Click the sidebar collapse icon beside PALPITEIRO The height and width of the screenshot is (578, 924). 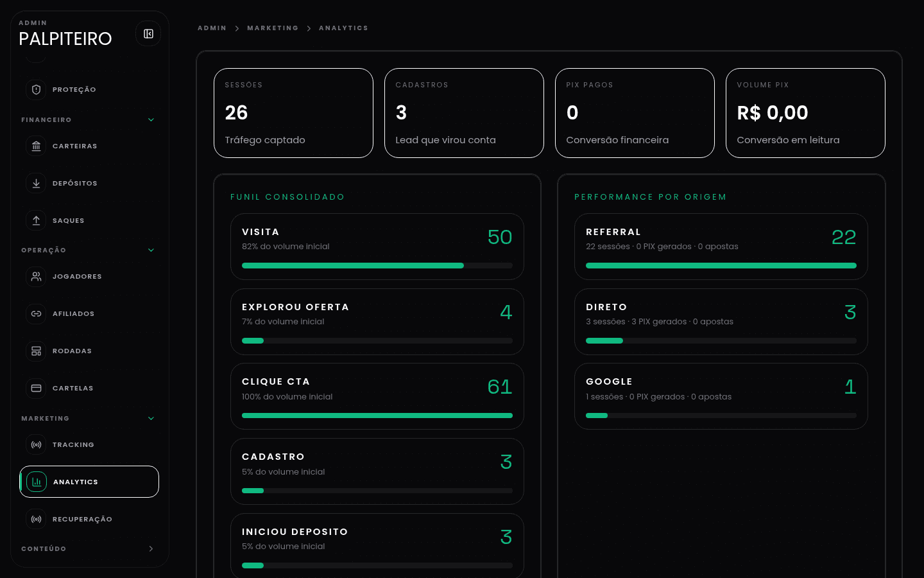pyautogui.click(x=148, y=33)
